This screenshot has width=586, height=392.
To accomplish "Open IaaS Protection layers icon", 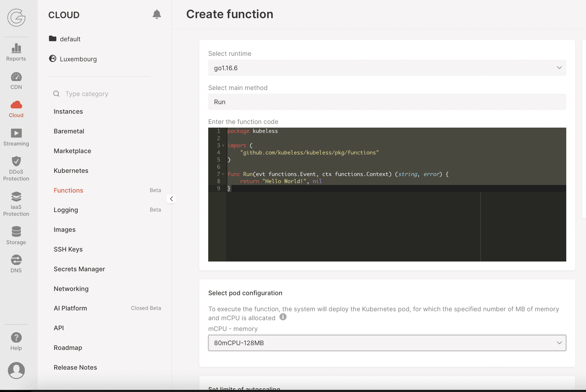I will click(x=16, y=197).
